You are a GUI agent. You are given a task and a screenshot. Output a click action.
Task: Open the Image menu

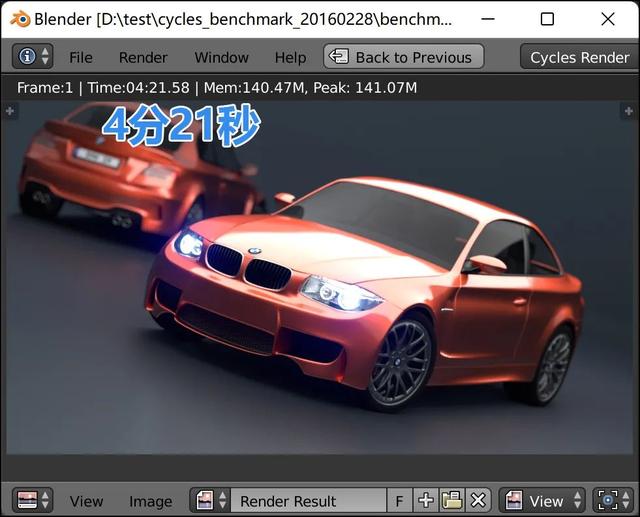tap(150, 501)
